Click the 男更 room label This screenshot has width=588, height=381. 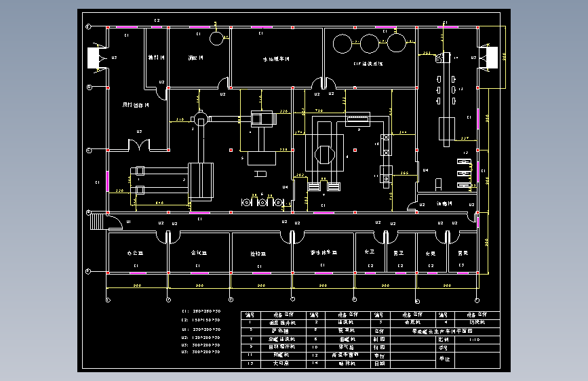pos(463,253)
